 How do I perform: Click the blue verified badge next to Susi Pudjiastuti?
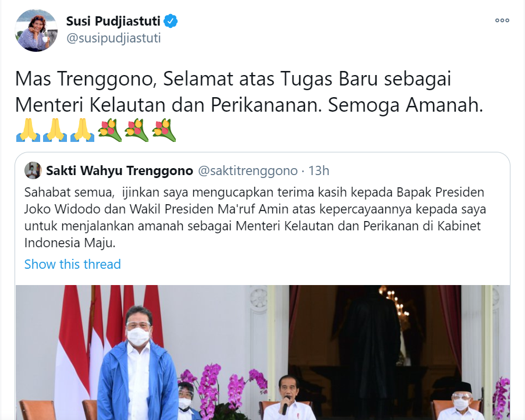[x=171, y=21]
